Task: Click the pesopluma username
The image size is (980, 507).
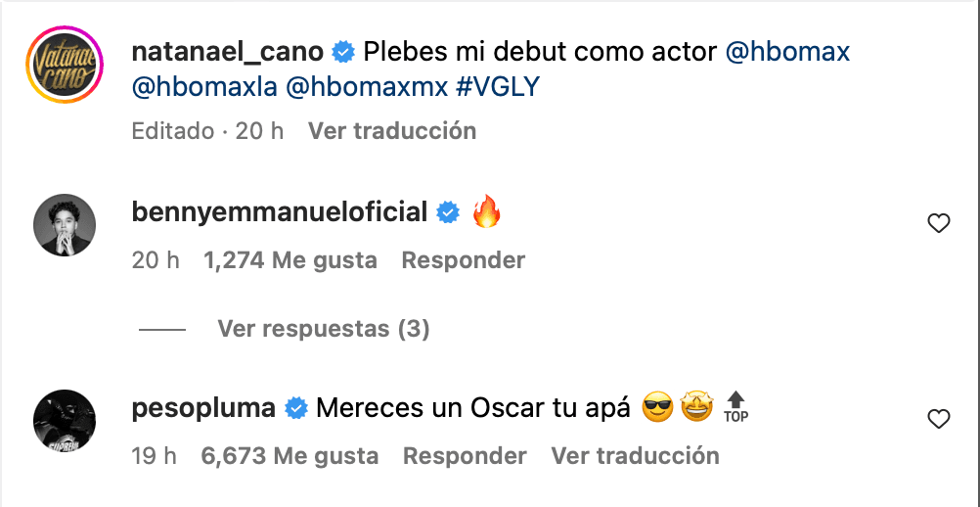Action: pos(203,408)
